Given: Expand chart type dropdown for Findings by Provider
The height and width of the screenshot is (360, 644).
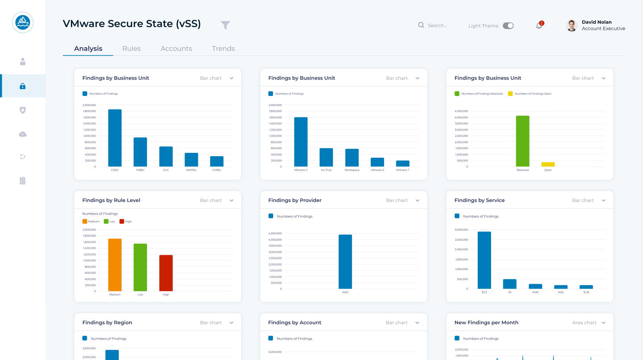Looking at the screenshot, I should click(403, 200).
